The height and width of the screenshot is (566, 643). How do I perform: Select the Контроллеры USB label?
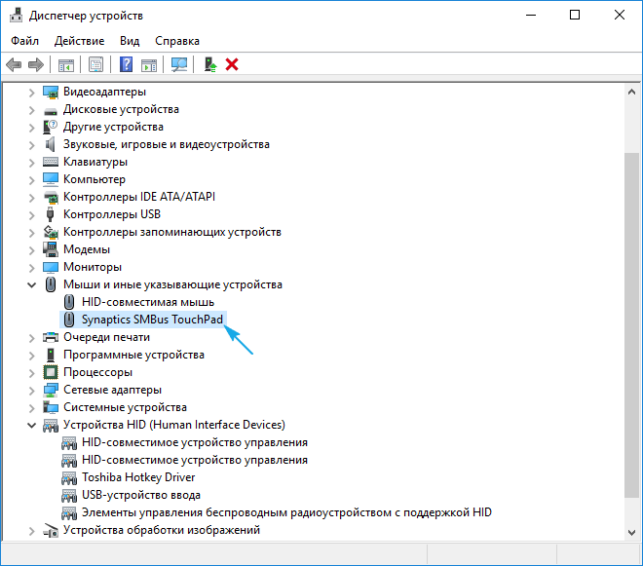pos(112,214)
